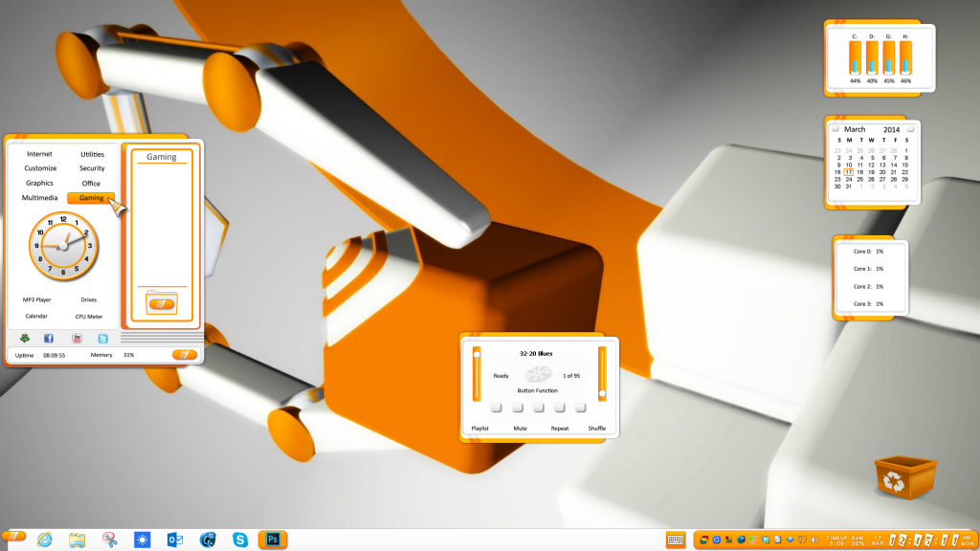Click the highlighted Gaming category
This screenshot has width=980, height=551.
click(x=91, y=197)
